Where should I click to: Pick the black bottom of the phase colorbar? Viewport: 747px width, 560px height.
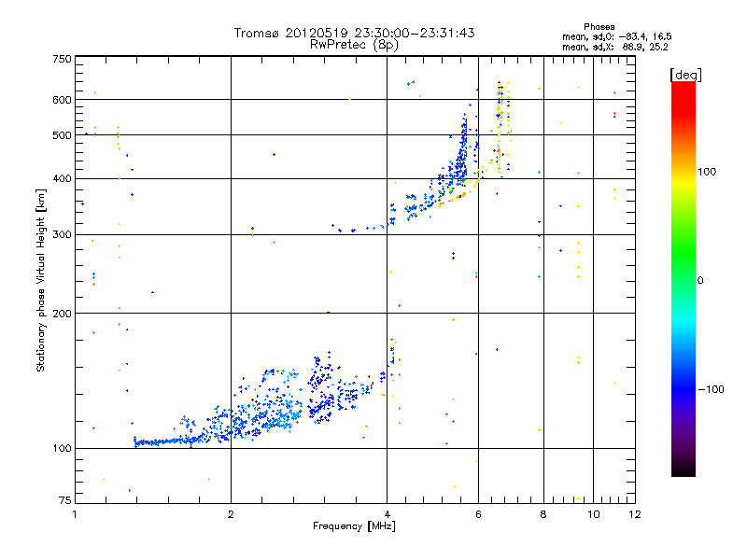coord(684,469)
